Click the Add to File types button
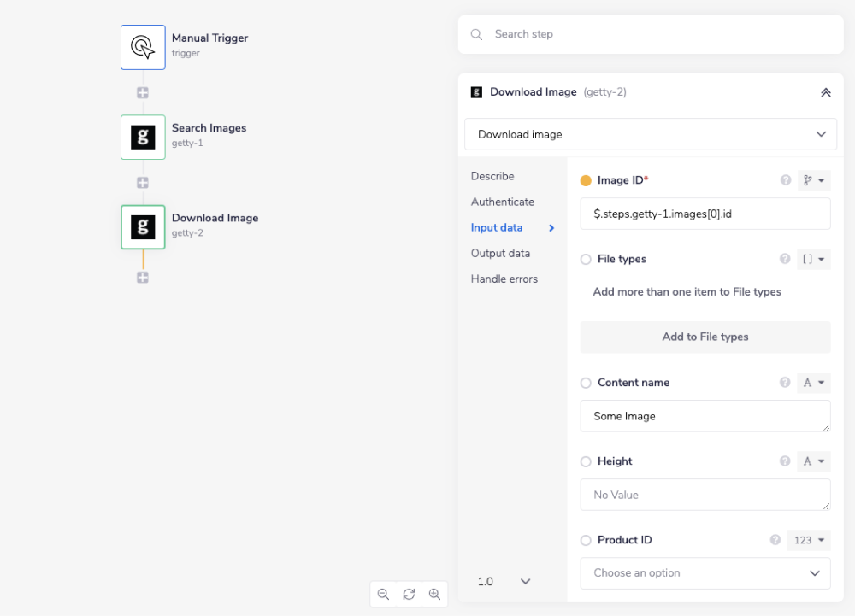 pos(705,337)
